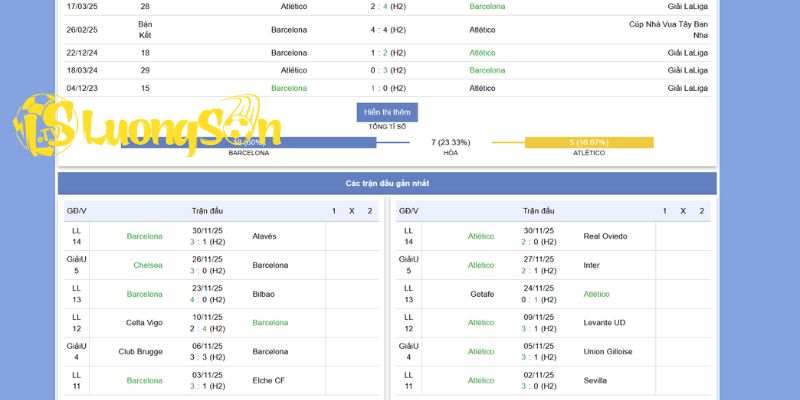Open the Sevilla team link
This screenshot has width=800, height=400.
click(x=597, y=381)
